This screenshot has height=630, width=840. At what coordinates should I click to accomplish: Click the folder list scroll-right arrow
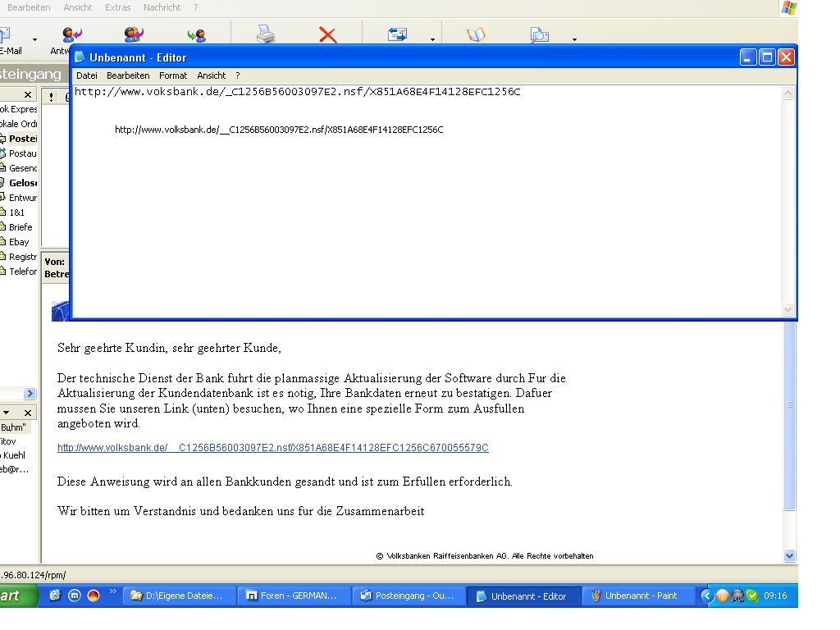pos(30,393)
